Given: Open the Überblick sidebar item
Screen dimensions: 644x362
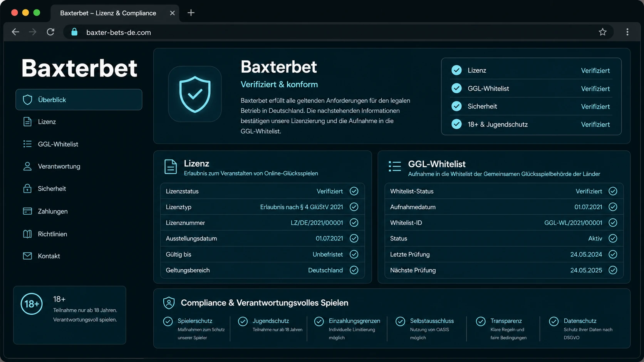Looking at the screenshot, I should (x=79, y=100).
